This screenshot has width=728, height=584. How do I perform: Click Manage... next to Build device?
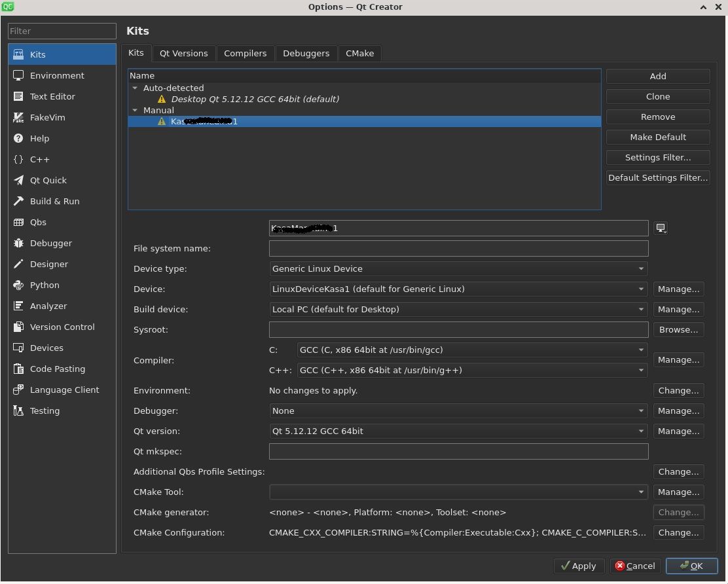(x=679, y=310)
